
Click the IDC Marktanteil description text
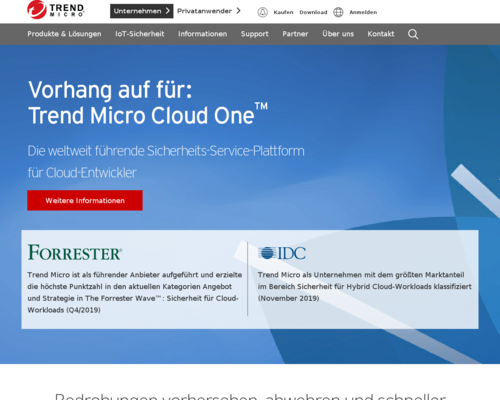click(365, 286)
